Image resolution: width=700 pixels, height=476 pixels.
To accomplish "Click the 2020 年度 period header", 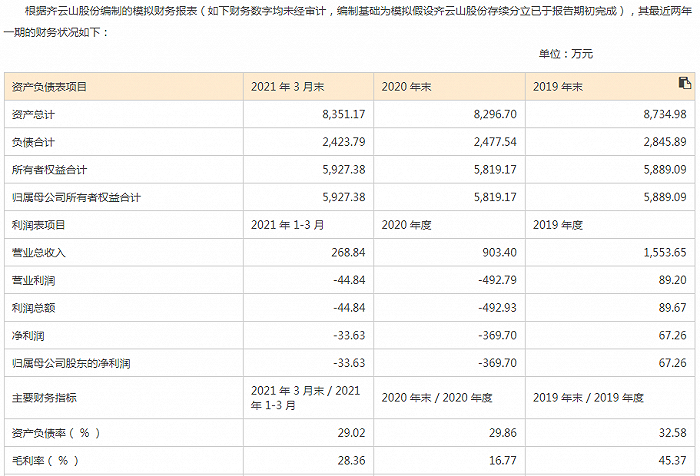I will click(x=408, y=226).
